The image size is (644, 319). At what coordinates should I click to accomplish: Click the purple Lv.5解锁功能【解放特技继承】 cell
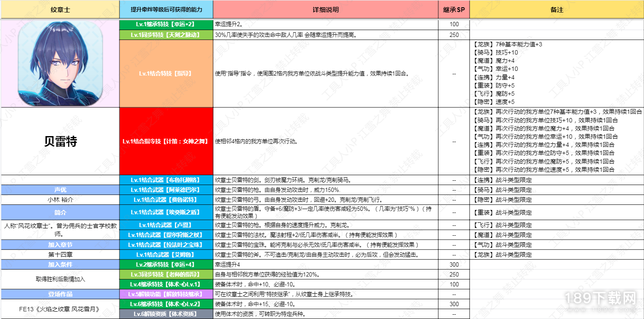pyautogui.click(x=166, y=294)
